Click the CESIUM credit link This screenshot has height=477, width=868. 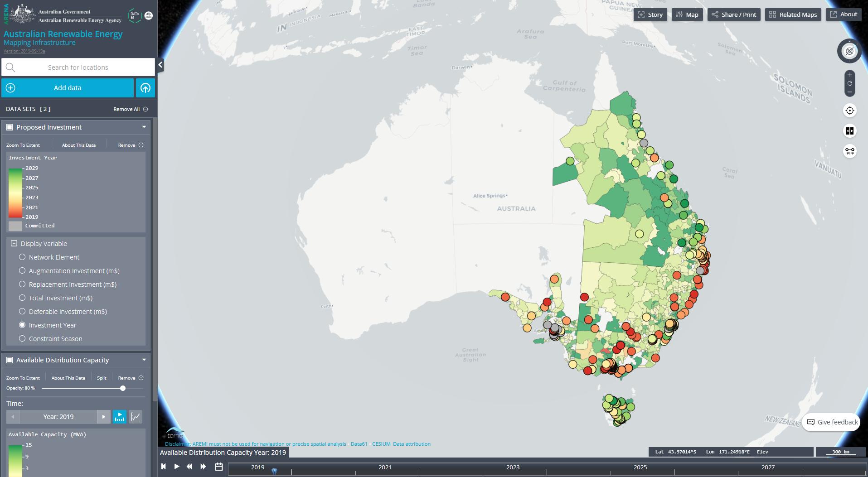pyautogui.click(x=381, y=444)
